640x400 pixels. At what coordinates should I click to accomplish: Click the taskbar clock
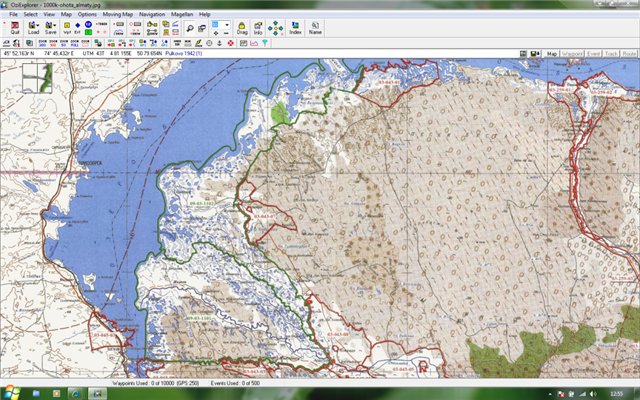point(616,394)
